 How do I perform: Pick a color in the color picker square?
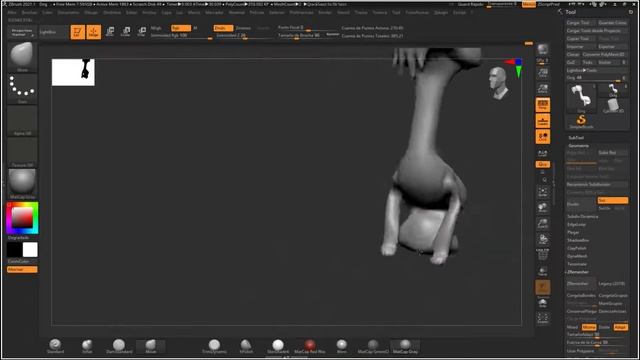22,217
